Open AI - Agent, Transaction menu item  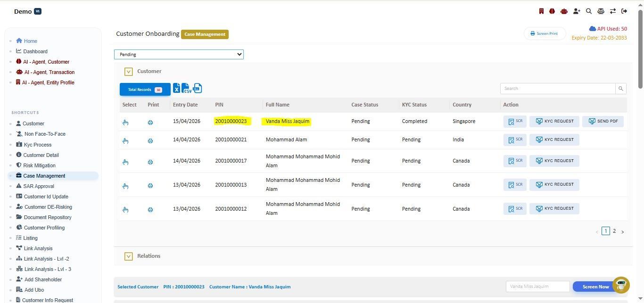[x=45, y=72]
